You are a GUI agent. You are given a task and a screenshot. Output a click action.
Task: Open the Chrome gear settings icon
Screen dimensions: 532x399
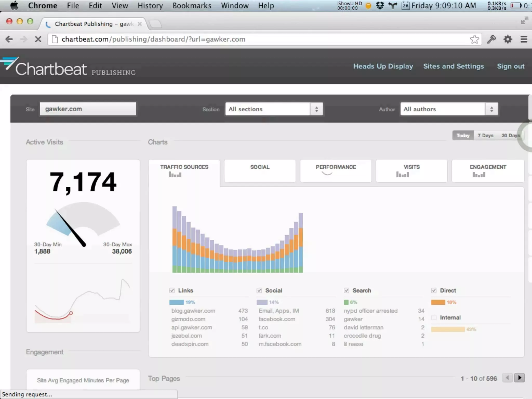508,39
